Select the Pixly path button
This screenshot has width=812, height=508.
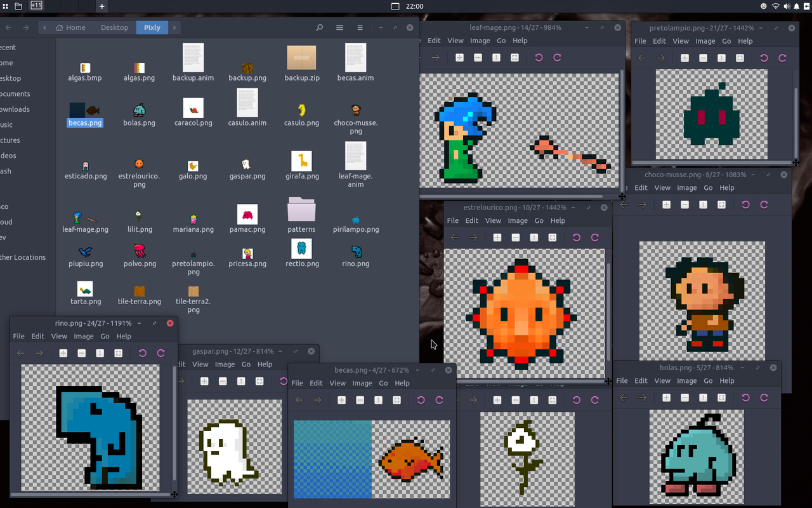pos(152,27)
